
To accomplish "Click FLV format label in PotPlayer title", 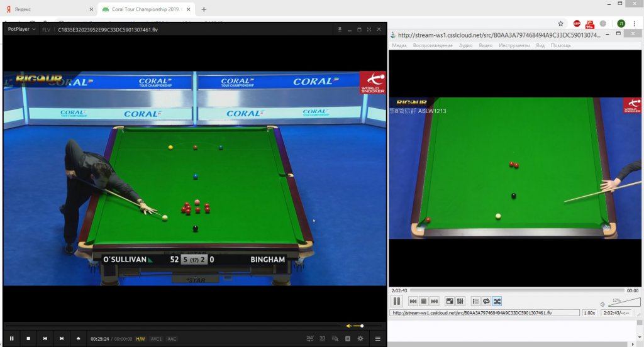I will (46, 30).
